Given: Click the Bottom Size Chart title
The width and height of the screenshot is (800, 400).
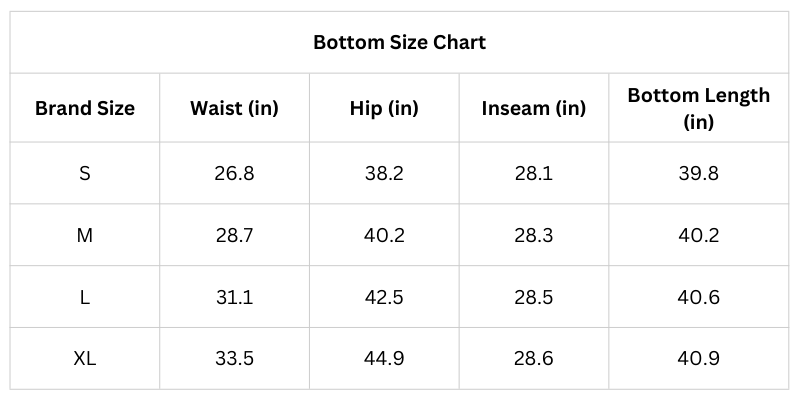Looking at the screenshot, I should click(399, 42).
